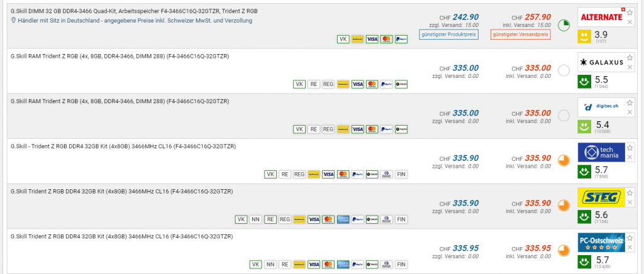Click the FIN badge in the PC-Ostschweiz offer
This screenshot has width=644, height=274.
401,265
